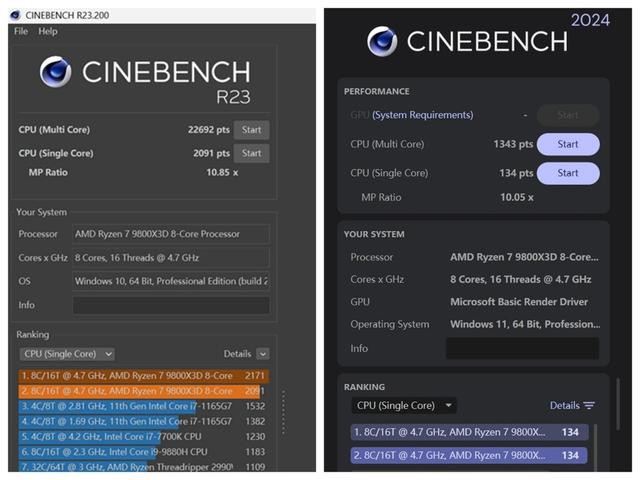Open the 2024 ranking CPU (Single Core) dropdown
Viewport: 640px width, 480px height.
tap(404, 406)
